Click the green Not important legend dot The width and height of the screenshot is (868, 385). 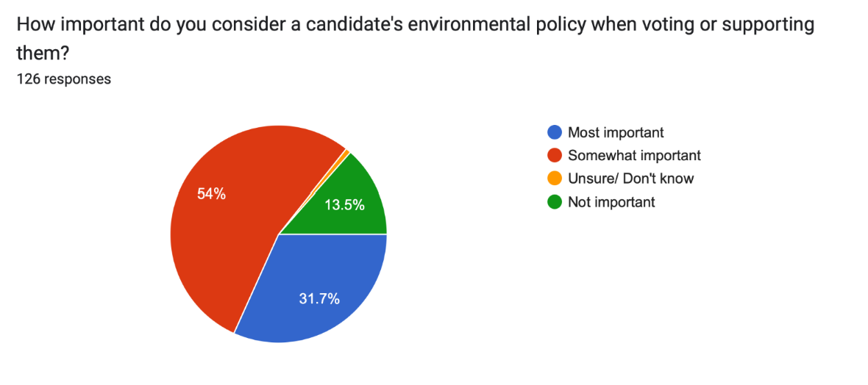point(555,201)
